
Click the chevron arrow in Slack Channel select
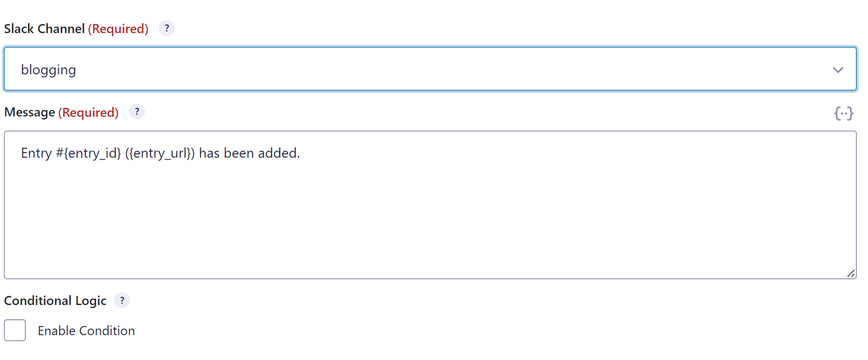(x=838, y=70)
